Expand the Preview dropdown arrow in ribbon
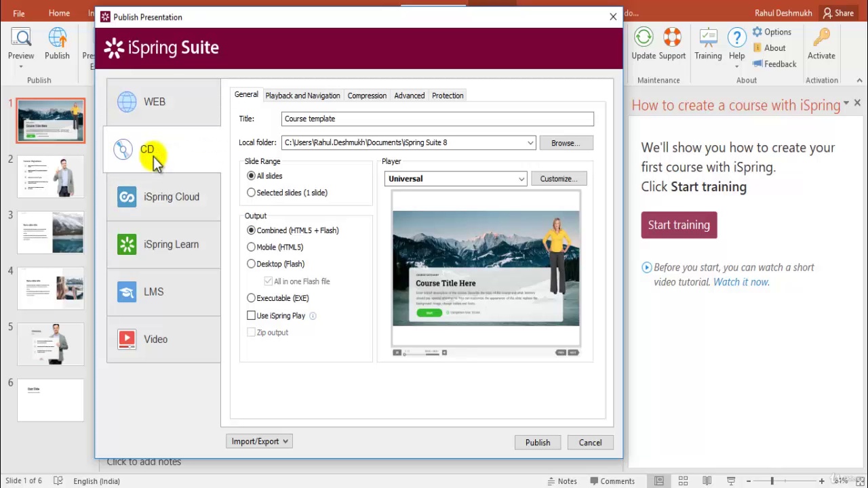The image size is (868, 488). 21,66
